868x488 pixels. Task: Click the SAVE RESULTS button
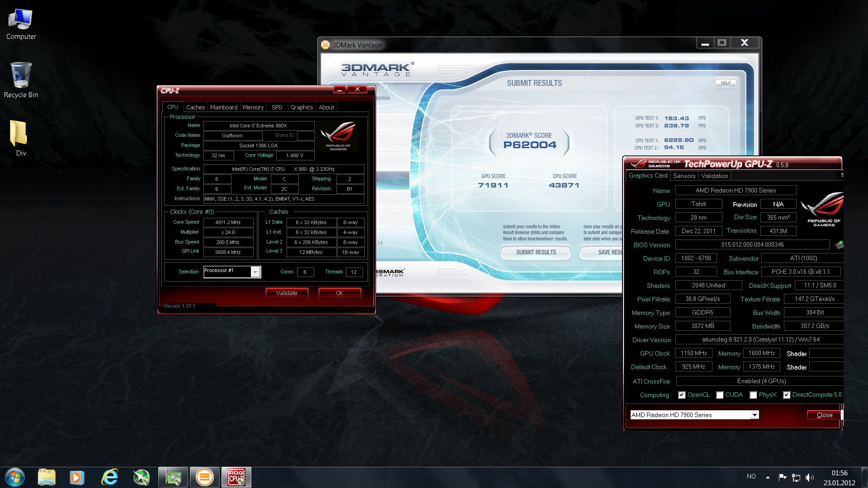coord(602,252)
